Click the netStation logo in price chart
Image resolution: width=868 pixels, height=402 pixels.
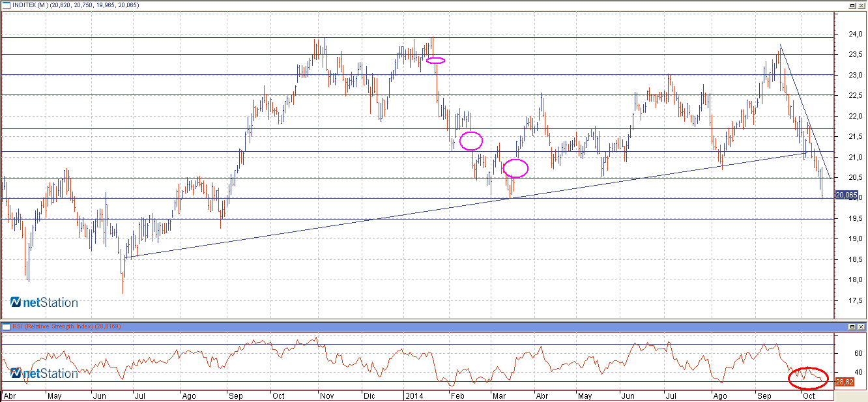pos(44,302)
